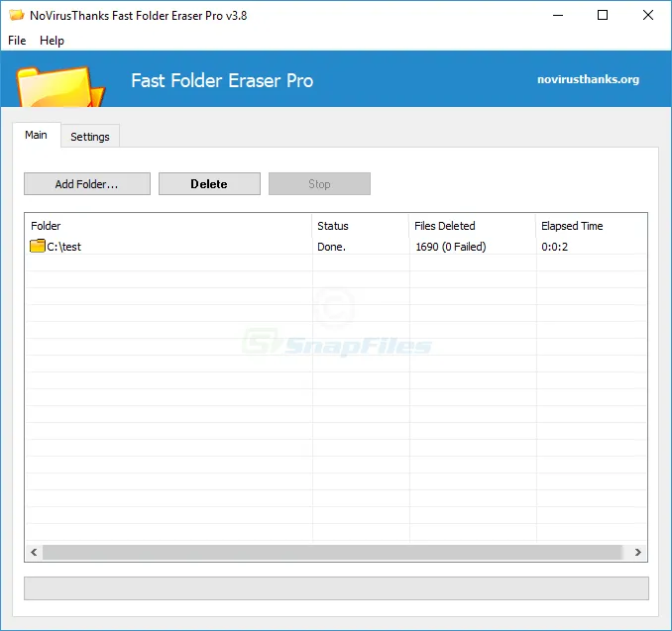Image resolution: width=672 pixels, height=631 pixels.
Task: Open the File menu
Action: point(17,41)
